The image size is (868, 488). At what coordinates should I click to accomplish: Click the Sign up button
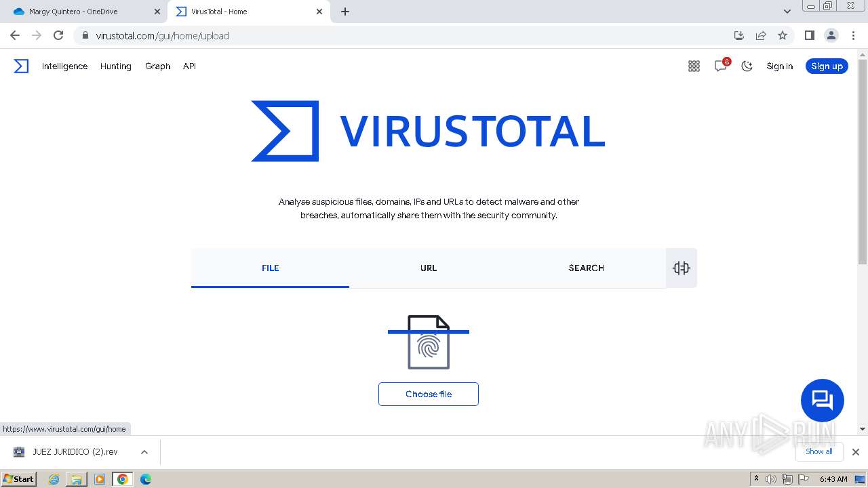(x=827, y=66)
